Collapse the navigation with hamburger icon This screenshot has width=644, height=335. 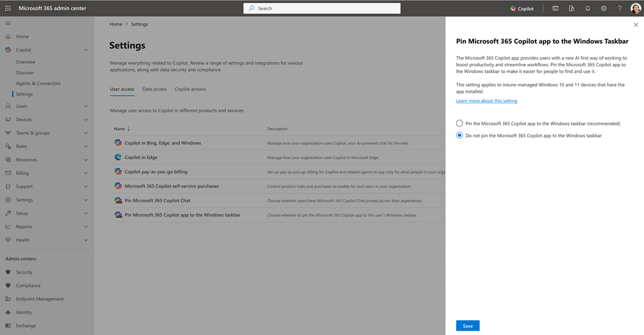8,23
